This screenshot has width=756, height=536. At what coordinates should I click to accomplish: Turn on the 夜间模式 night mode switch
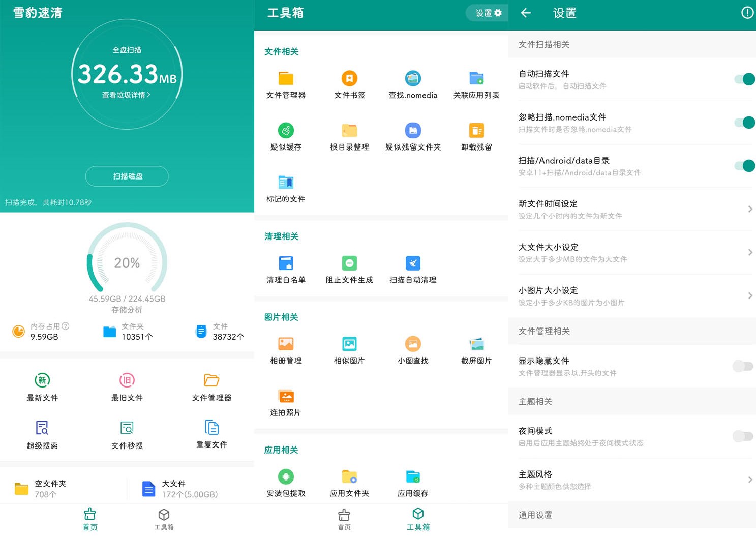pyautogui.click(x=743, y=436)
